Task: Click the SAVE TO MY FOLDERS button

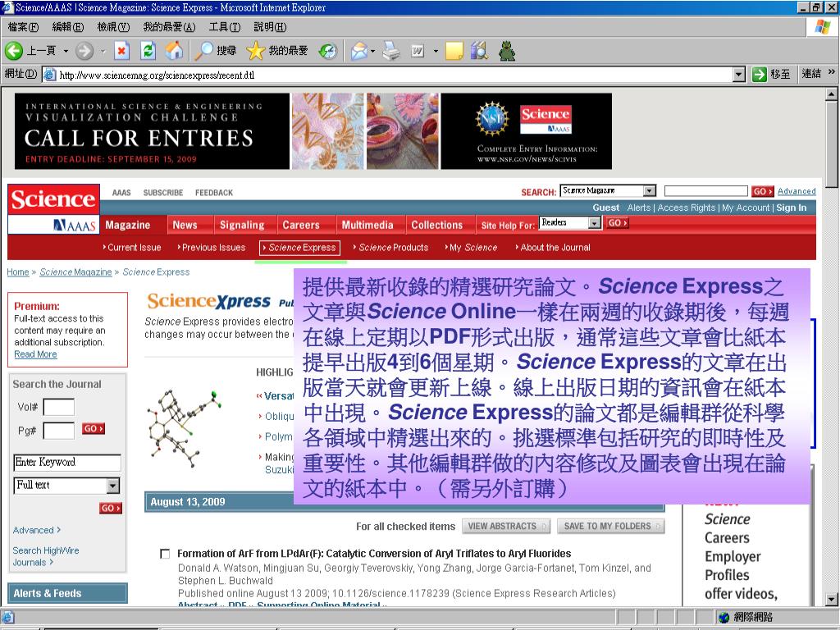Action: [610, 526]
